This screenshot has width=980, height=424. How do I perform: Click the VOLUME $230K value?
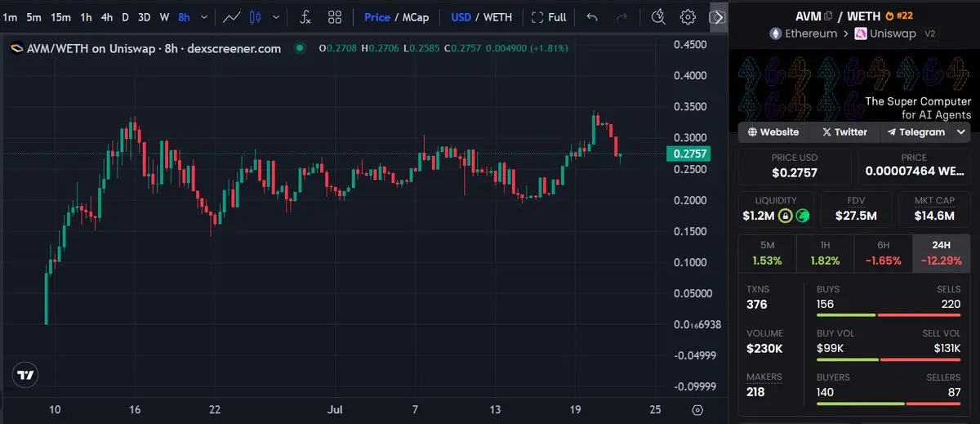click(765, 349)
